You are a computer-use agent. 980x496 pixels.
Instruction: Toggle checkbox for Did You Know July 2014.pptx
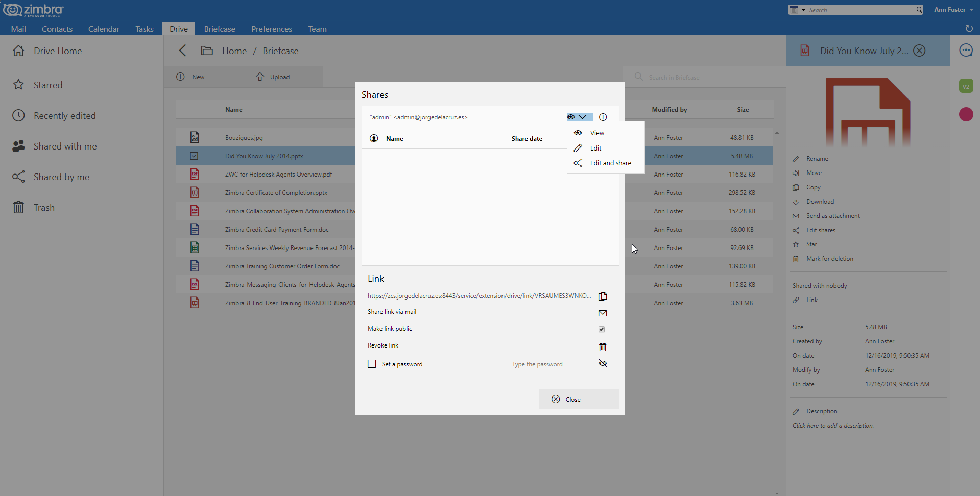[194, 156]
